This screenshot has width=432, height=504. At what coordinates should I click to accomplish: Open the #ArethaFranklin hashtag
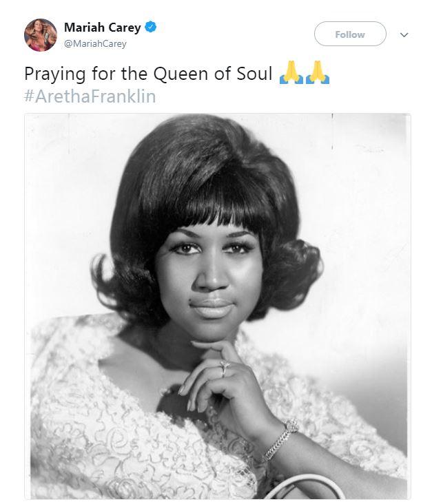(90, 96)
